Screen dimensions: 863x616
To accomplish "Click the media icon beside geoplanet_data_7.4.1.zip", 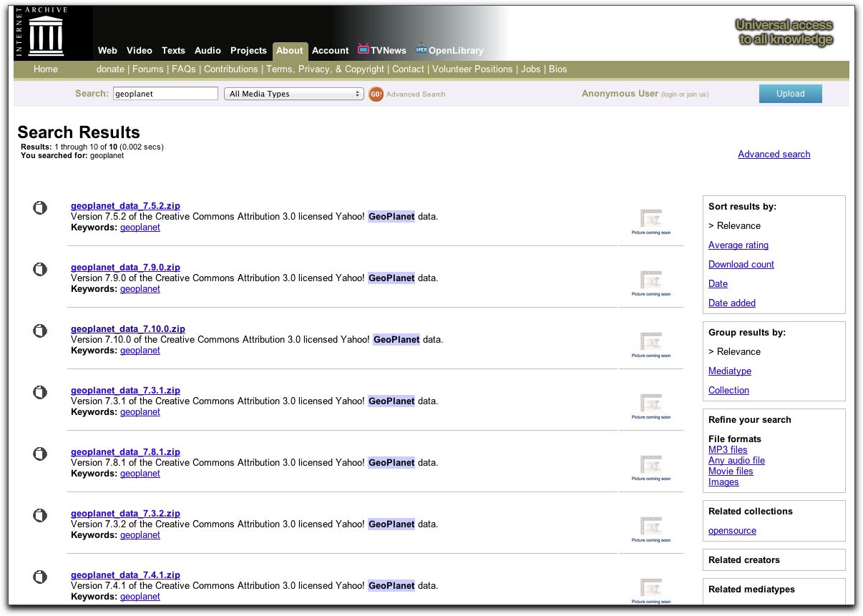I will (40, 577).
